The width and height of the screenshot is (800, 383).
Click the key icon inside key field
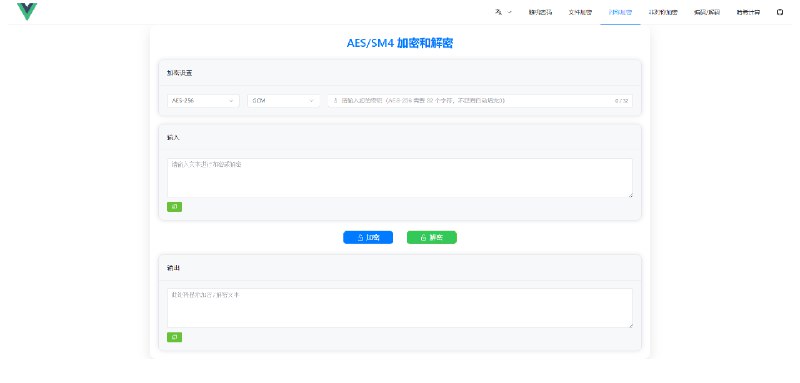[335, 101]
